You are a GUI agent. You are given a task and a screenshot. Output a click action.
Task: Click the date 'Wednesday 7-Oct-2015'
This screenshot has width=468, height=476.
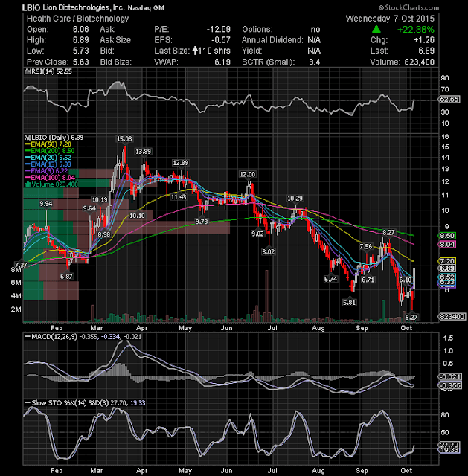click(390, 19)
